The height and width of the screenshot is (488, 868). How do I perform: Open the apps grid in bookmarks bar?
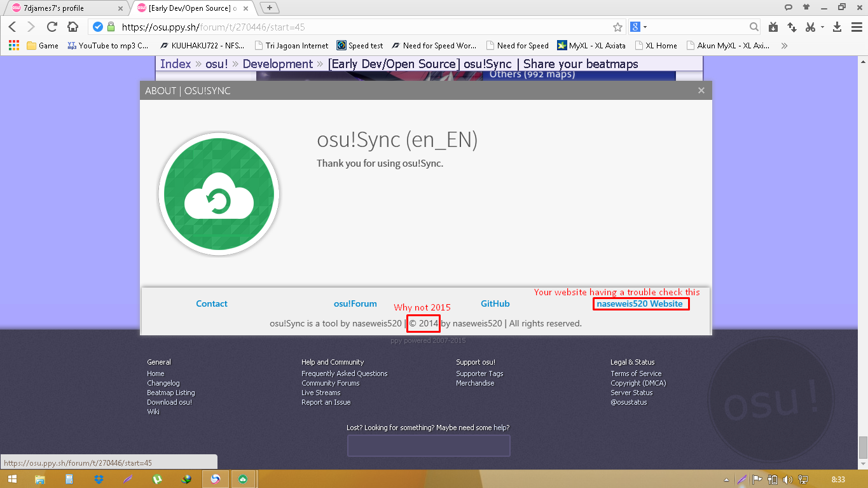[13, 45]
